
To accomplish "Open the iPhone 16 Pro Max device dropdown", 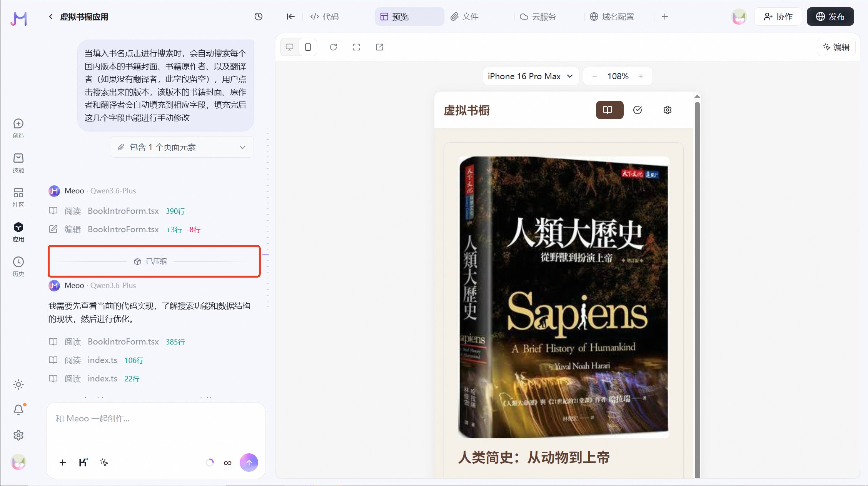I will pos(531,76).
